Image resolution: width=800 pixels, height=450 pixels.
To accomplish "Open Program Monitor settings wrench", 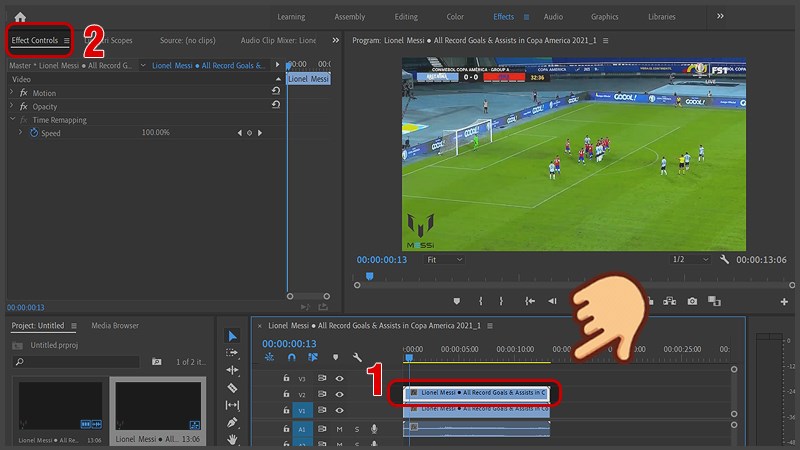I will tap(724, 259).
